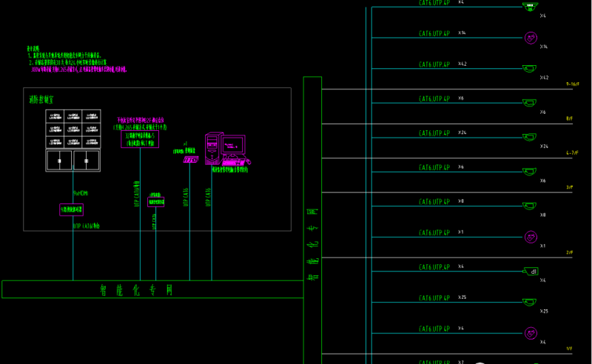This screenshot has height=364, width=592.
Task: Click the magenta camera symbol labeled X14
Action: (x=530, y=37)
